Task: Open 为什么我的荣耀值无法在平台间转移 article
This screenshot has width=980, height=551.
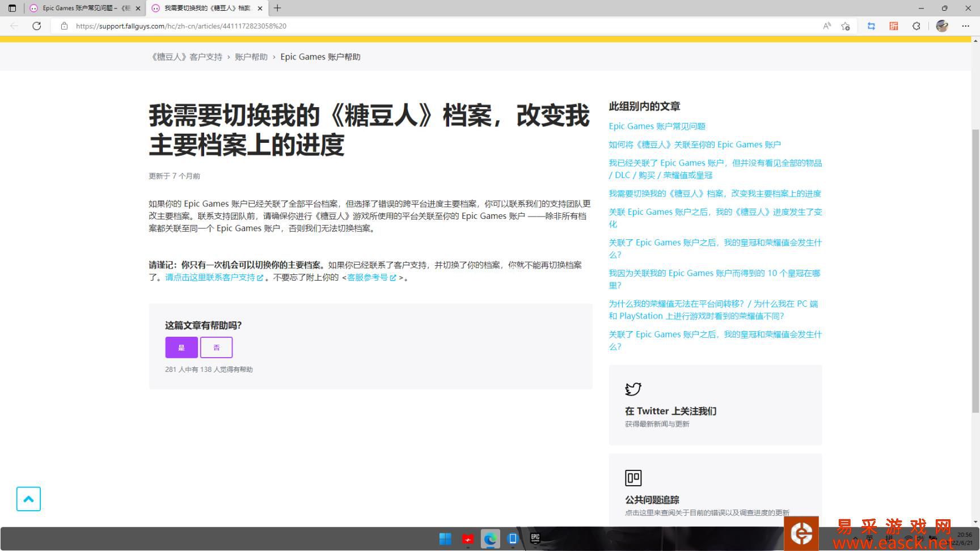Action: [x=713, y=310]
